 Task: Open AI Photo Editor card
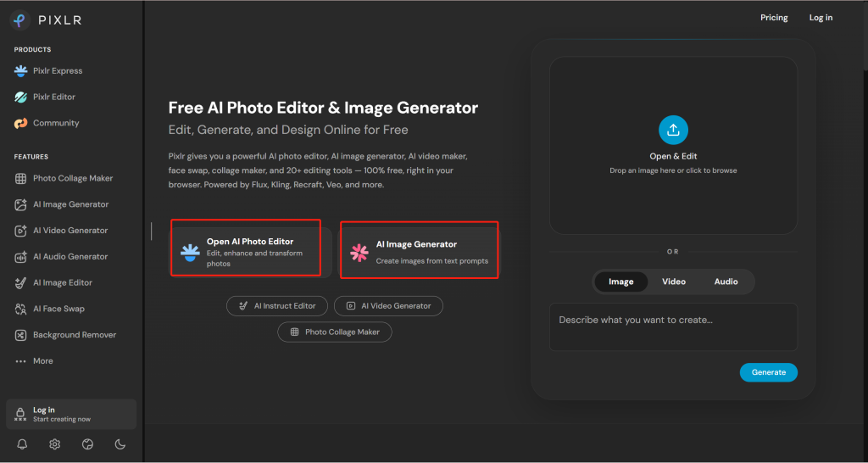tap(250, 252)
